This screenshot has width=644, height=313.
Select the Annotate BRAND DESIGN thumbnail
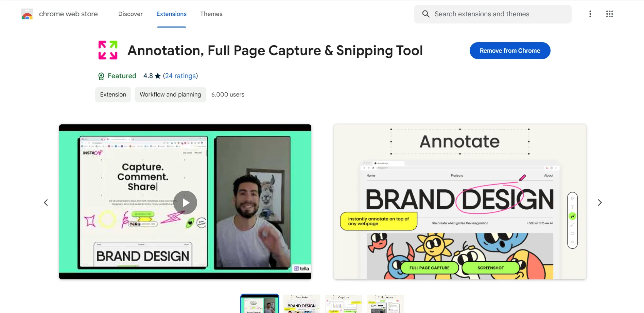tap(302, 304)
